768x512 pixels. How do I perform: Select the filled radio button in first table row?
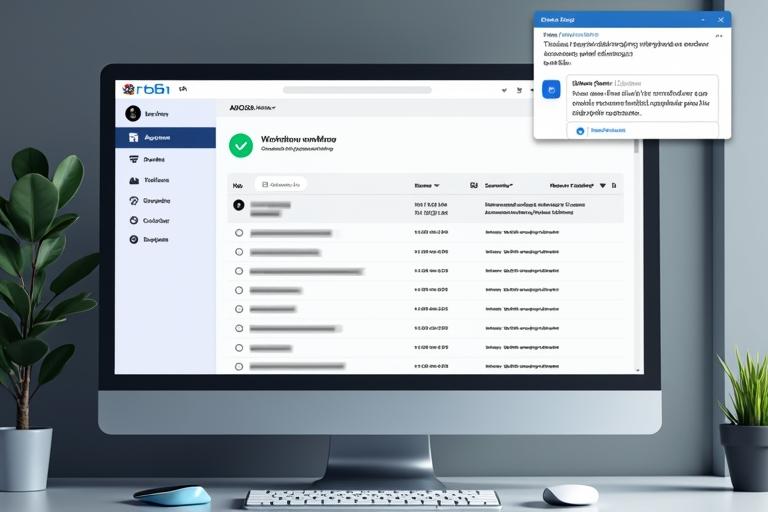pyautogui.click(x=238, y=204)
